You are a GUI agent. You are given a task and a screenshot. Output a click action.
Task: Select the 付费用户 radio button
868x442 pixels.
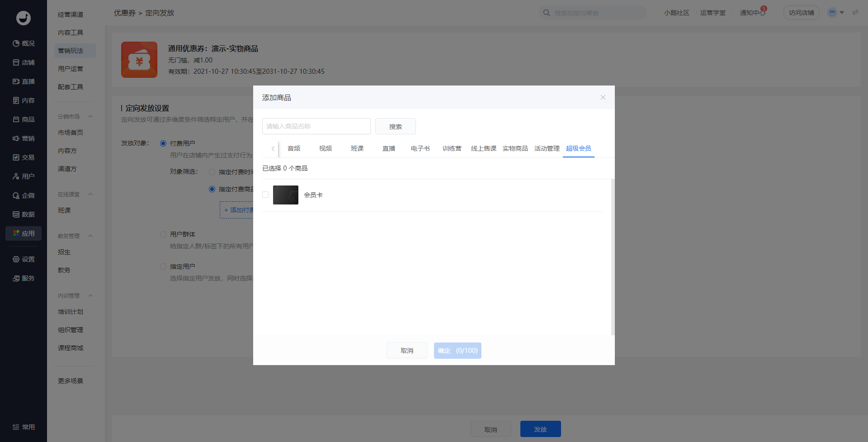163,143
